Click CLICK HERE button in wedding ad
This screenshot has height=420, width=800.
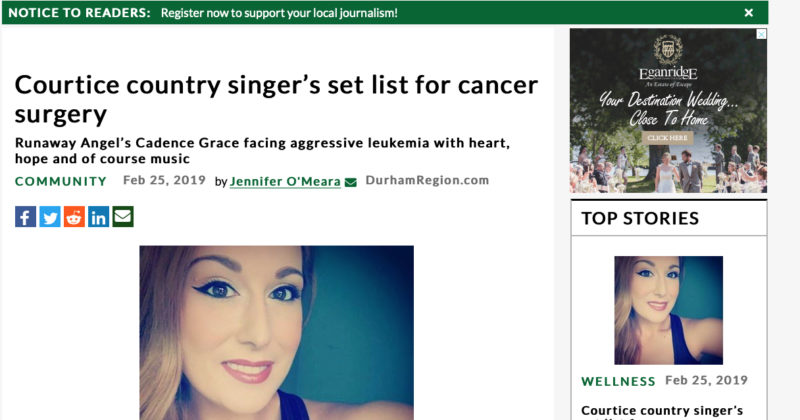(667, 138)
